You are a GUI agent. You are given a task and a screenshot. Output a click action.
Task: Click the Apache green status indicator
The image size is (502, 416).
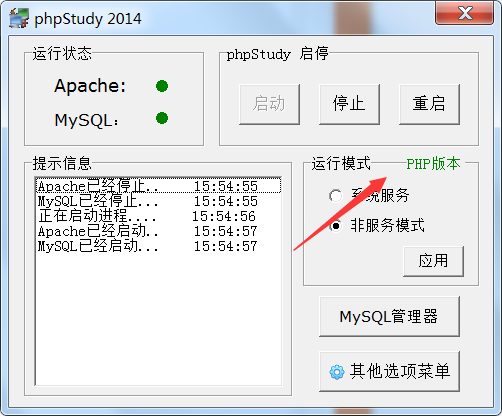(x=162, y=86)
